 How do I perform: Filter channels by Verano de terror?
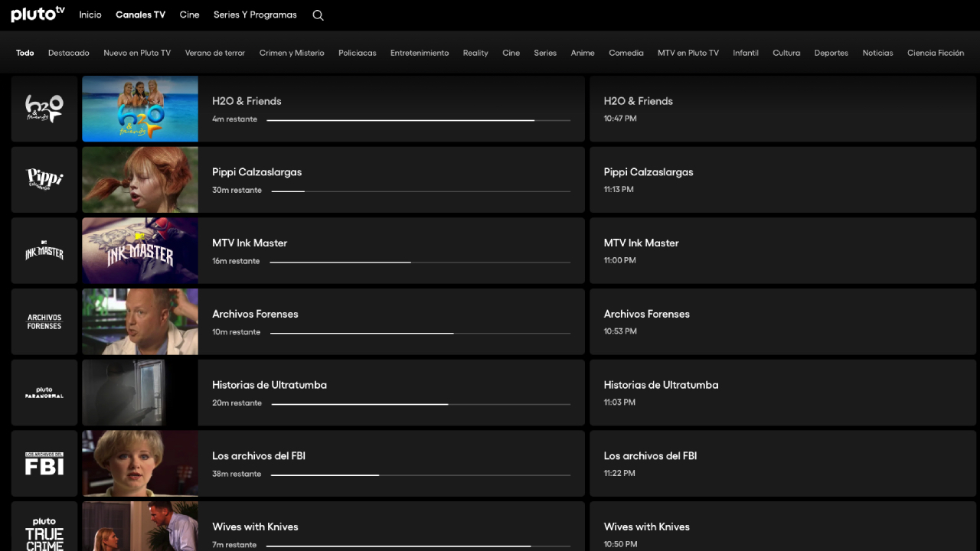click(215, 53)
